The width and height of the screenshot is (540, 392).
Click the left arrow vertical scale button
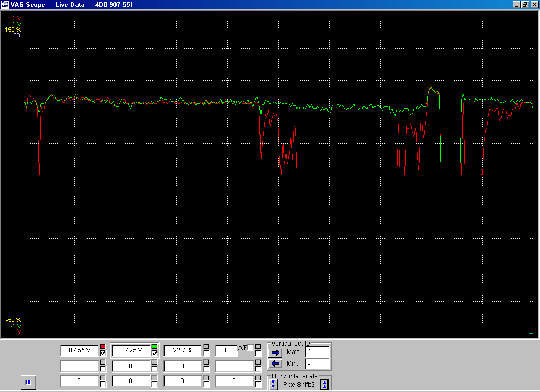(276, 364)
